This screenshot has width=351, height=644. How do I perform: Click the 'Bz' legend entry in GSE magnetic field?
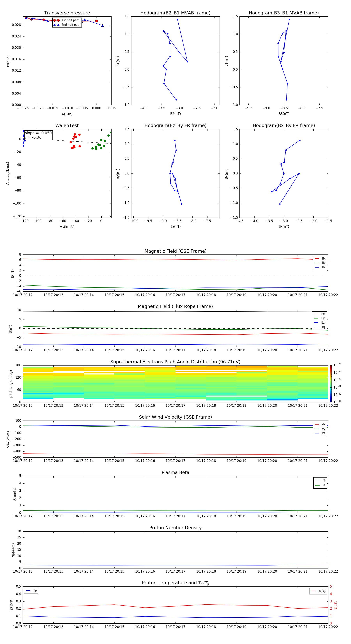pos(320,267)
